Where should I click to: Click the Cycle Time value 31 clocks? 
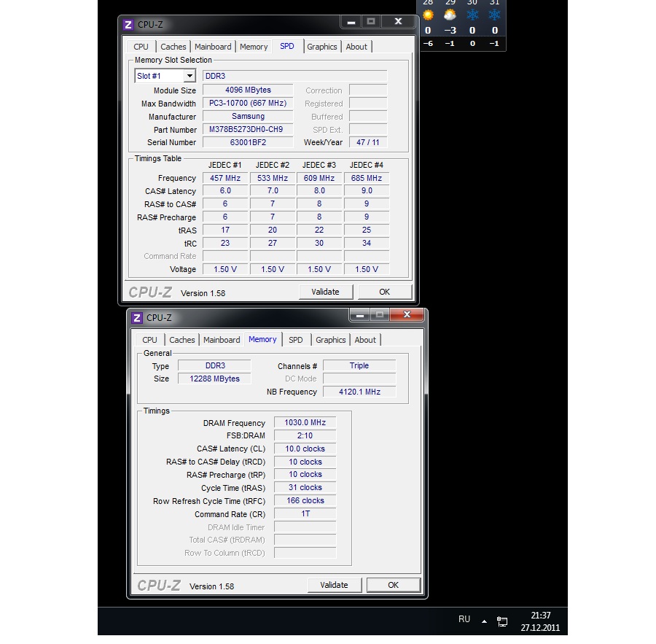[x=305, y=487]
